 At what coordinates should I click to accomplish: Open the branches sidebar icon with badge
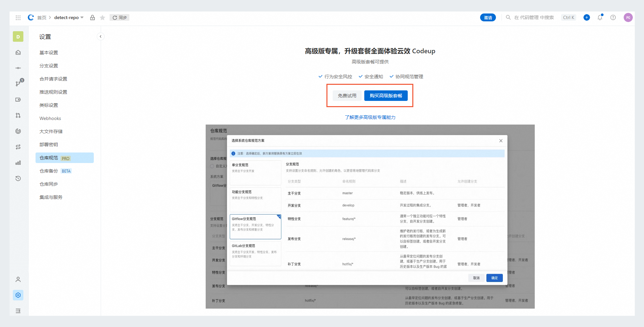[19, 83]
